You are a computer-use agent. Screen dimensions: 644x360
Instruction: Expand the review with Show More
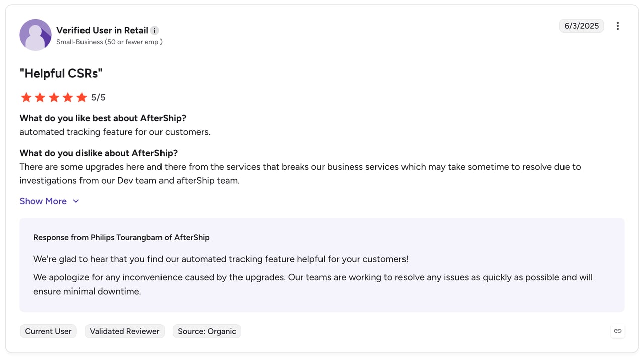(49, 201)
